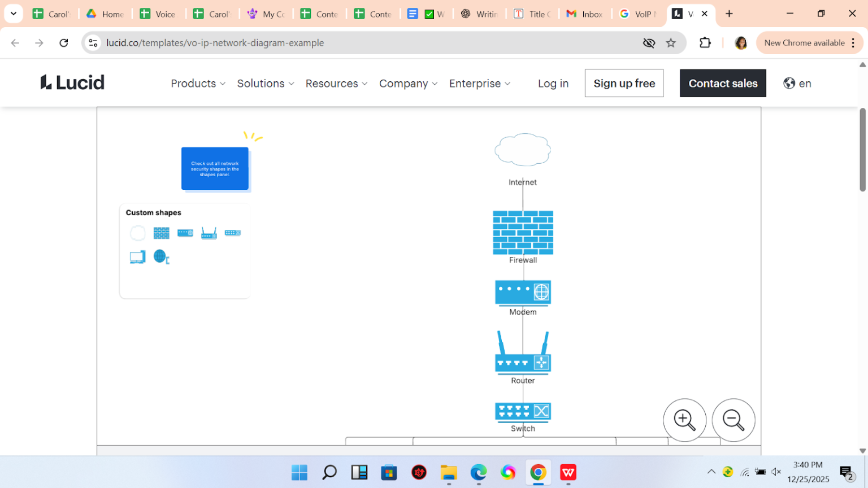
Task: Select the firewall brick shape in Custom shapes
Action: (161, 233)
